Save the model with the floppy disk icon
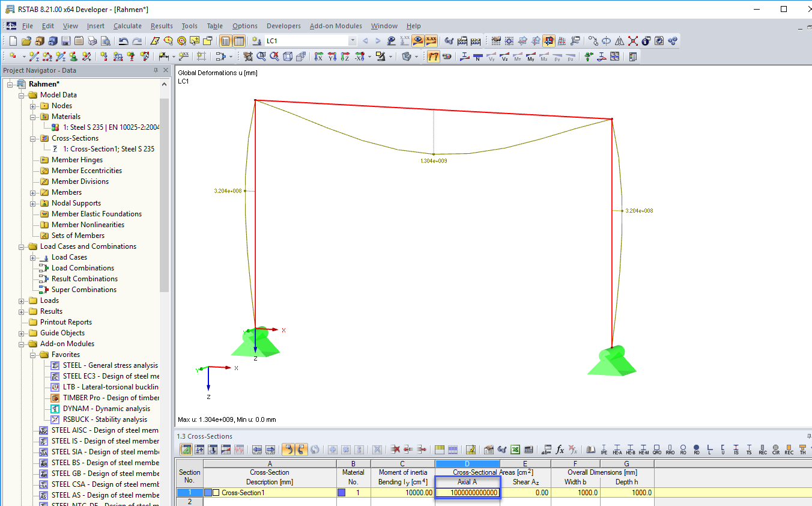The image size is (812, 506). [x=65, y=41]
